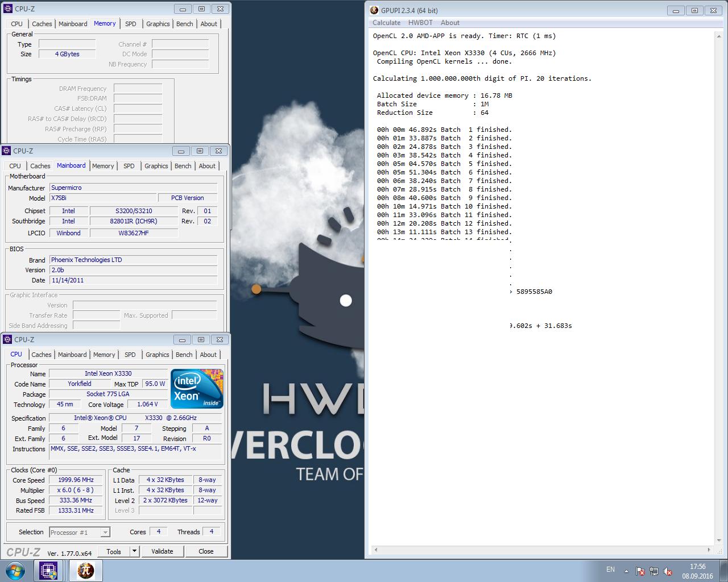Click the BIOS date 11/14/2011

pyautogui.click(x=133, y=280)
